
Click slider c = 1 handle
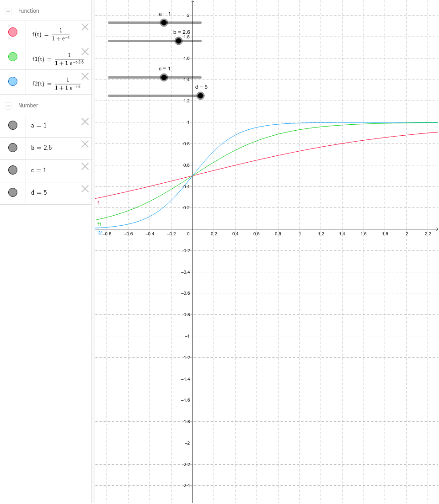(x=164, y=78)
